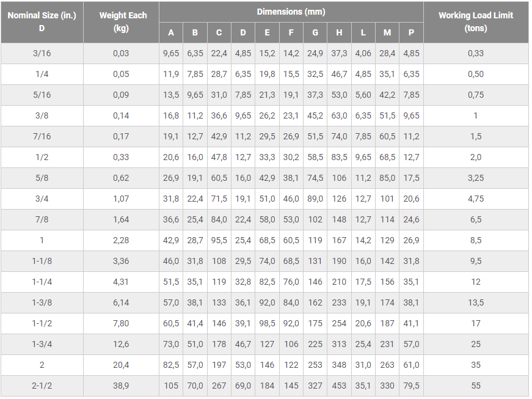Select the 85,0 cell in column M
This screenshot has width=532, height=399.
coord(387,178)
